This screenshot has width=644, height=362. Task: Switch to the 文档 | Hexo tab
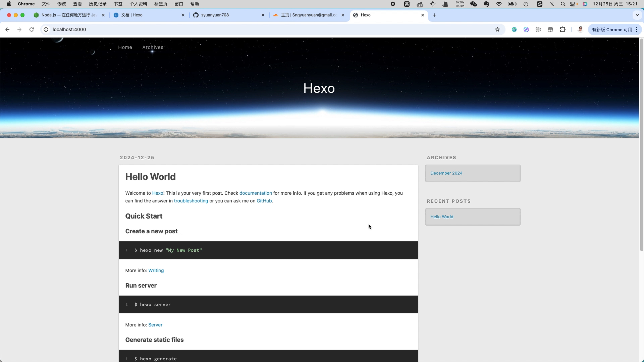149,15
